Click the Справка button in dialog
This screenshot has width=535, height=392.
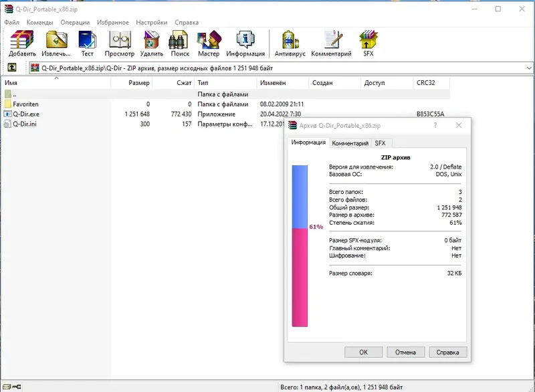447,352
